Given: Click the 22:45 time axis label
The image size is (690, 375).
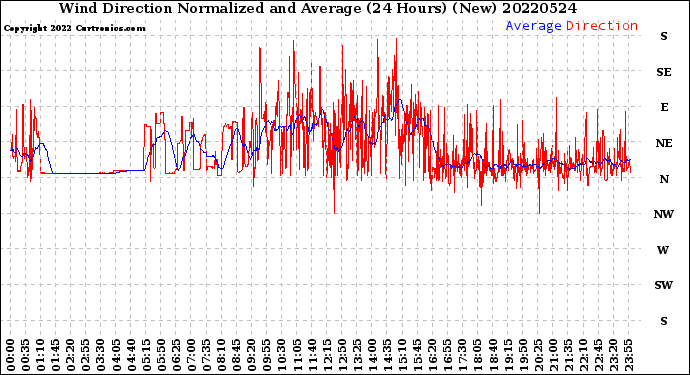Looking at the screenshot, I should pos(598,355).
